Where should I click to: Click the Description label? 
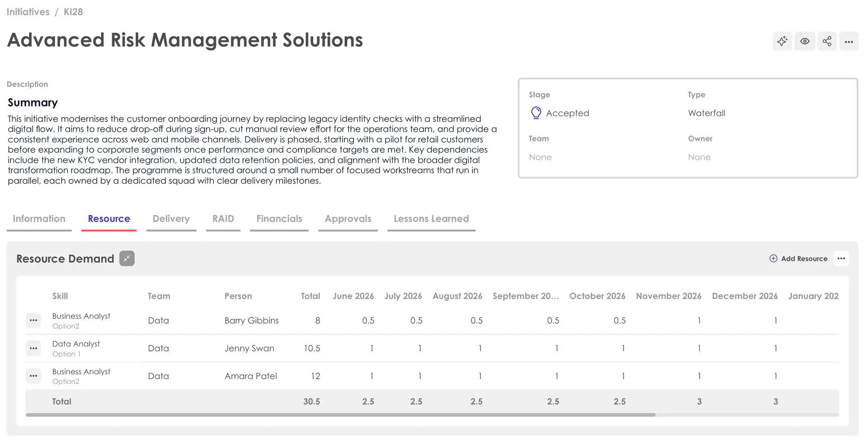pyautogui.click(x=27, y=84)
